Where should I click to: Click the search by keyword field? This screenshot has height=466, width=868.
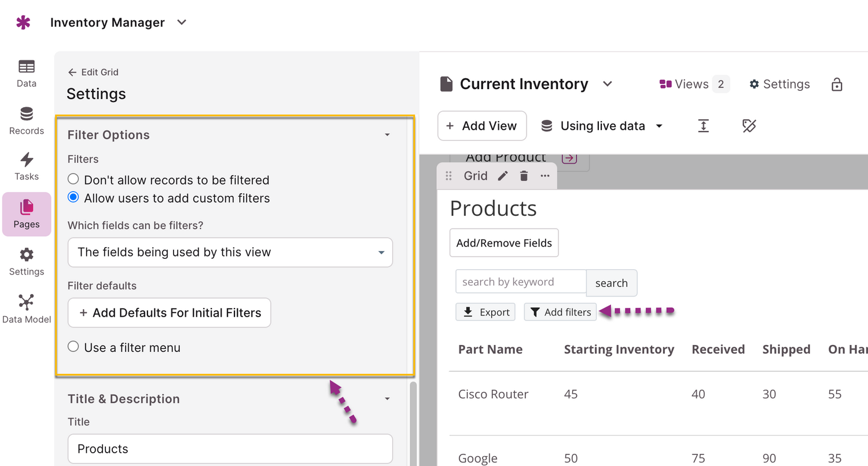[520, 282]
